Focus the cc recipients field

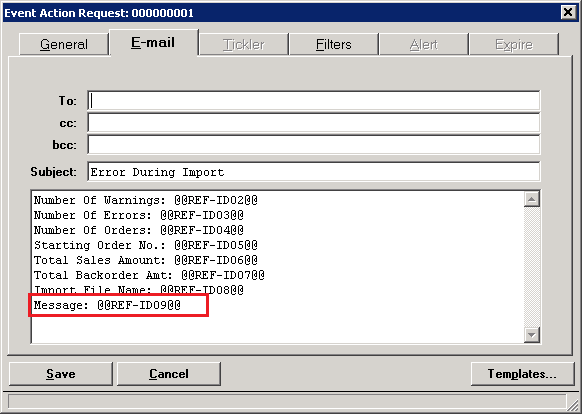coord(314,123)
